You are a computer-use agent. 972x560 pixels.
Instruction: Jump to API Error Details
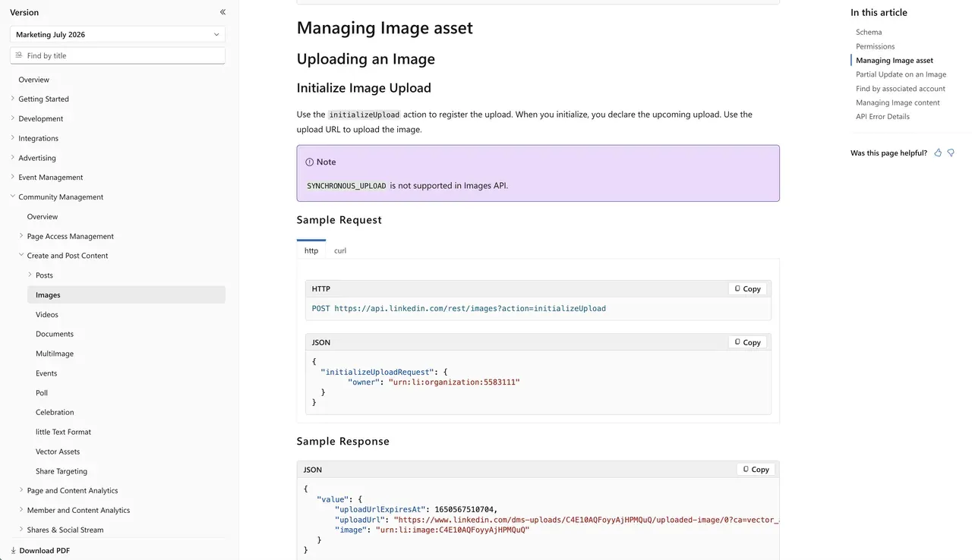click(x=882, y=117)
